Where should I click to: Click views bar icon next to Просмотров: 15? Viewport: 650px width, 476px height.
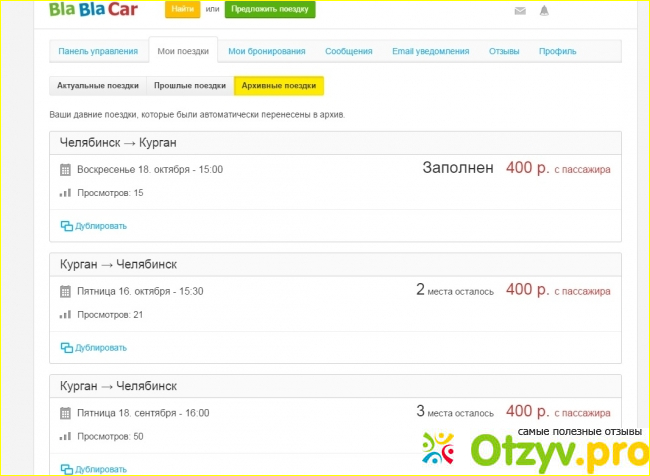pyautogui.click(x=66, y=193)
